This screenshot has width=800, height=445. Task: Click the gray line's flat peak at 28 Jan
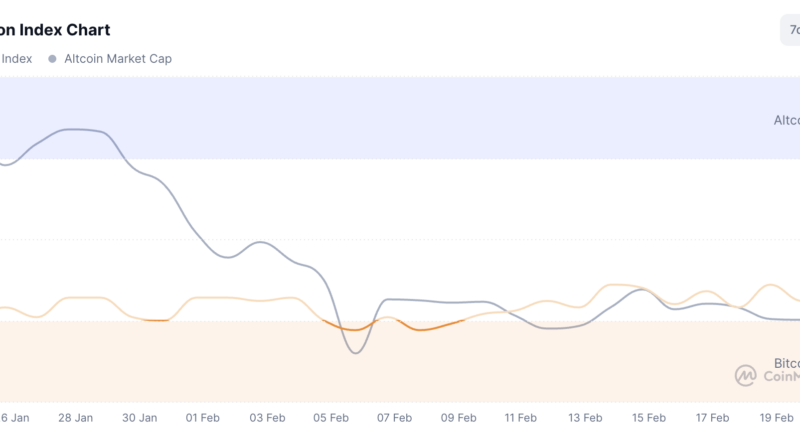[x=78, y=129]
